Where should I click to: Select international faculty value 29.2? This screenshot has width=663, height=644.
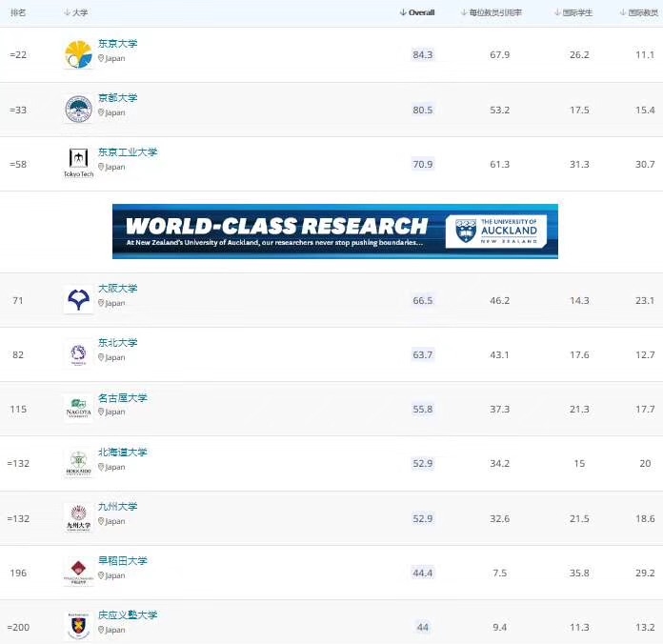coord(645,573)
